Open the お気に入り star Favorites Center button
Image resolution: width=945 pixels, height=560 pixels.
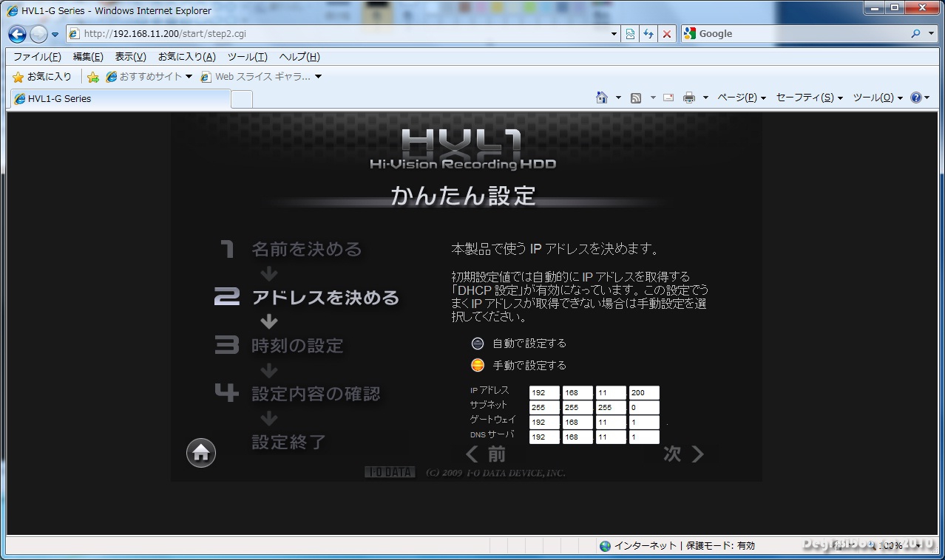(42, 76)
